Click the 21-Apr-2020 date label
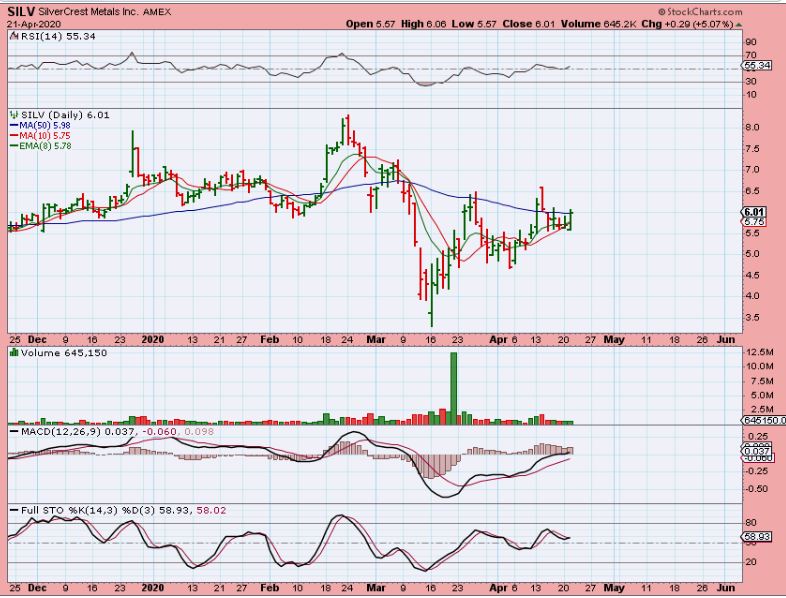The image size is (786, 598). point(32,22)
